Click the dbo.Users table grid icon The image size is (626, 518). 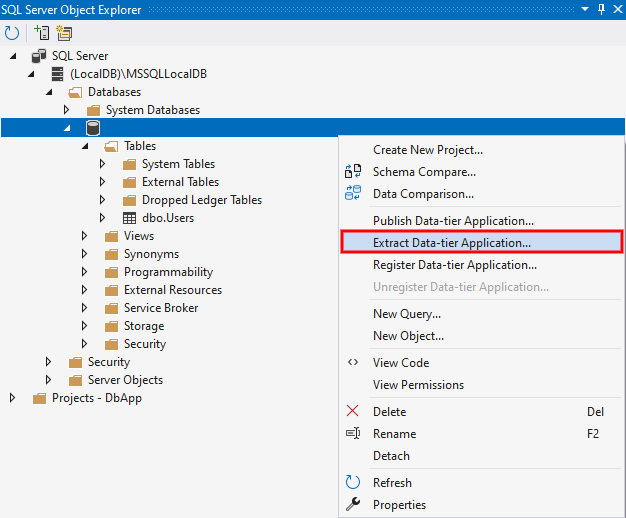129,218
